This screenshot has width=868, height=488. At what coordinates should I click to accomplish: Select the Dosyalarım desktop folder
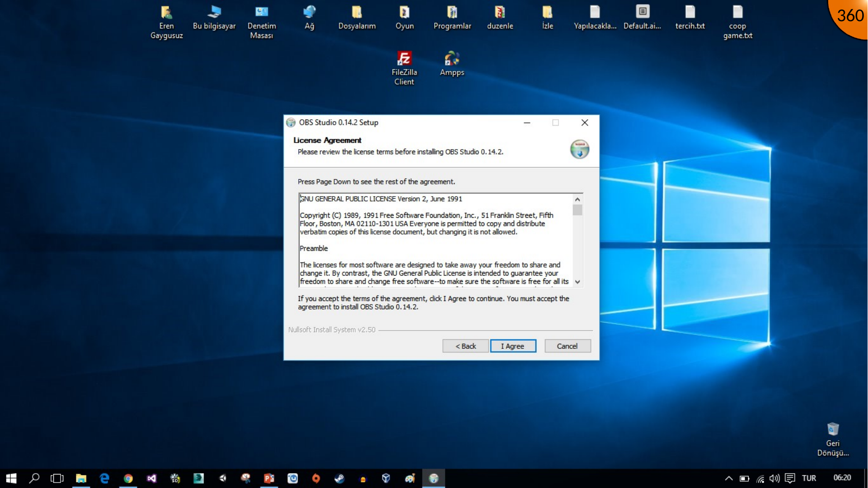357,18
